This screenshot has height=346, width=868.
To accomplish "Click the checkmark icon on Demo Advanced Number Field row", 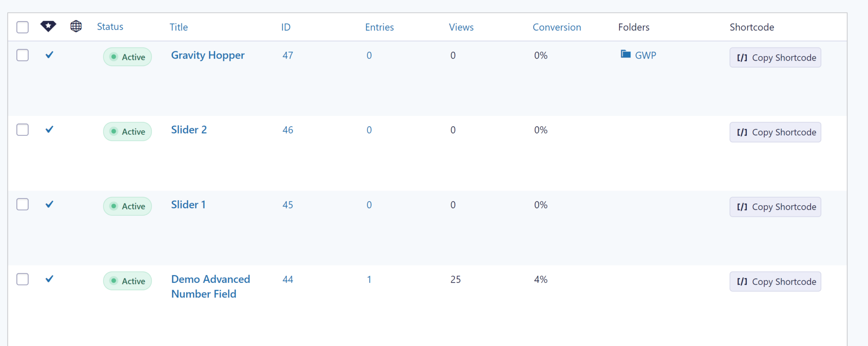I will pyautogui.click(x=49, y=279).
